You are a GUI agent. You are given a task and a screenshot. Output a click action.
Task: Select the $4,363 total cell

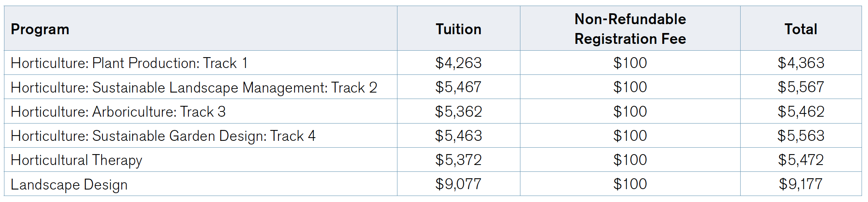pos(801,63)
